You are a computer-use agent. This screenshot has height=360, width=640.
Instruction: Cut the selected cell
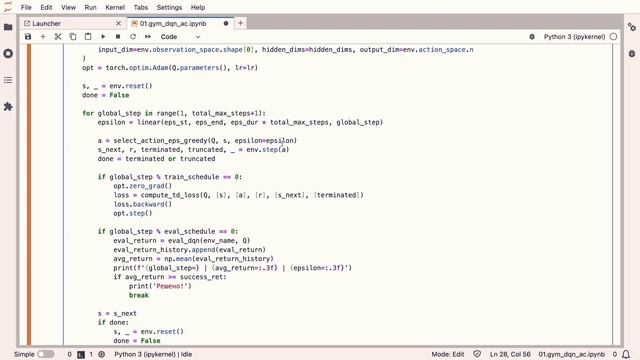coord(58,37)
